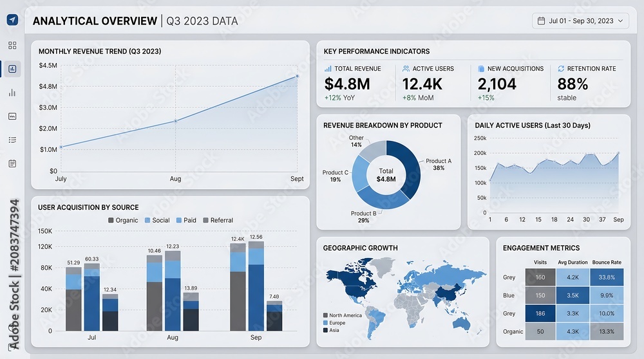Click the paper plane logo icon
The image size is (644, 359).
(12, 20)
